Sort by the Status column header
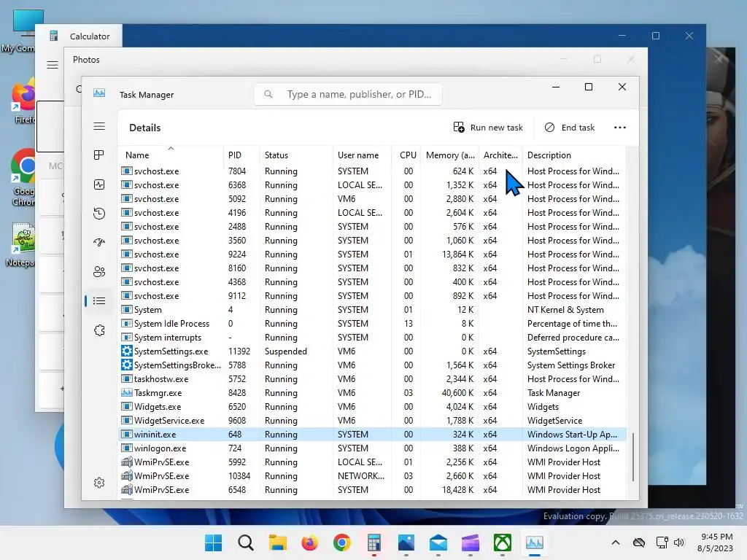 296,155
